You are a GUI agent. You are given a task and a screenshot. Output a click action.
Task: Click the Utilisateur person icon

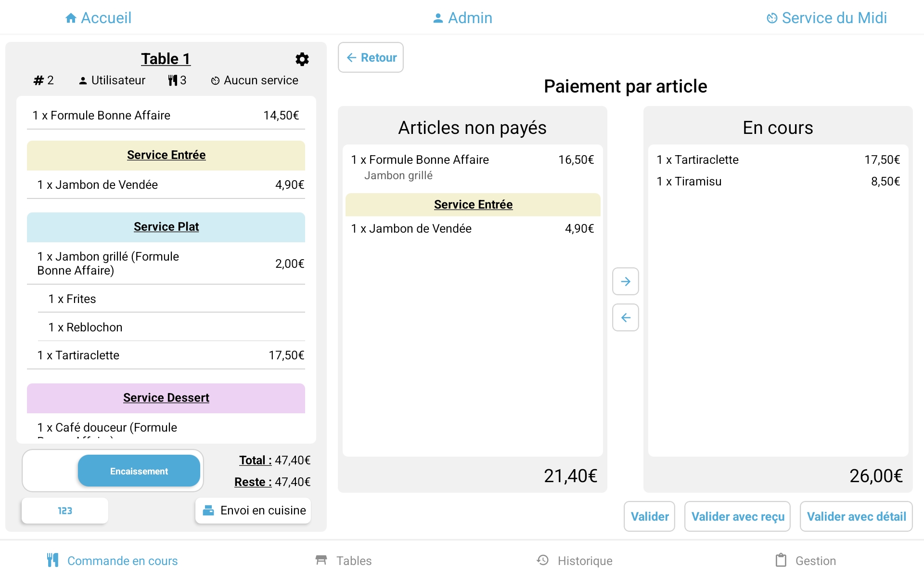point(82,80)
